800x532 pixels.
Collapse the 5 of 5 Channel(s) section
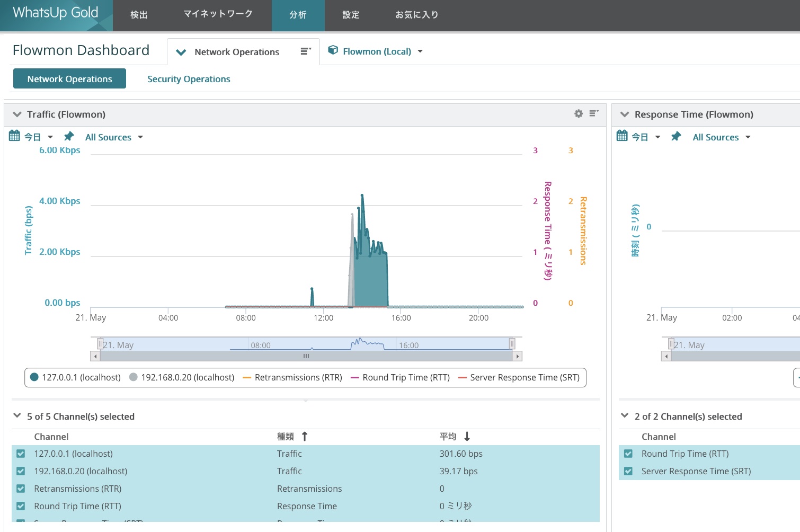point(17,416)
